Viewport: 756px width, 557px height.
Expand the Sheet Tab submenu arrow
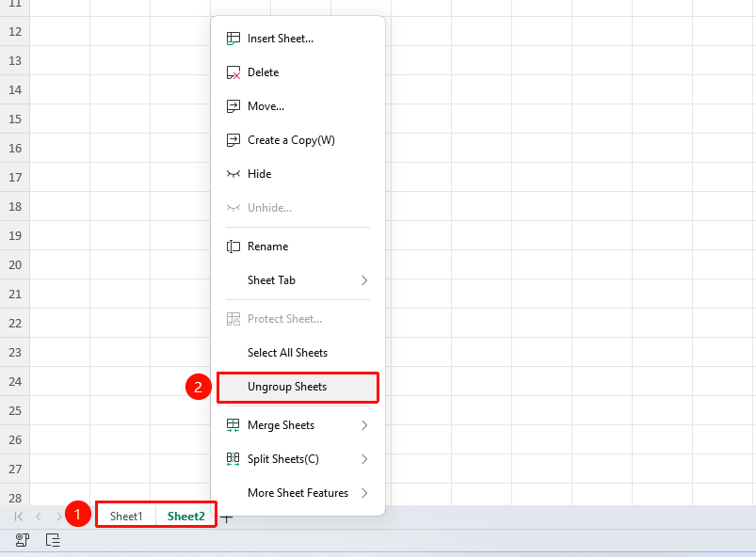coord(364,280)
